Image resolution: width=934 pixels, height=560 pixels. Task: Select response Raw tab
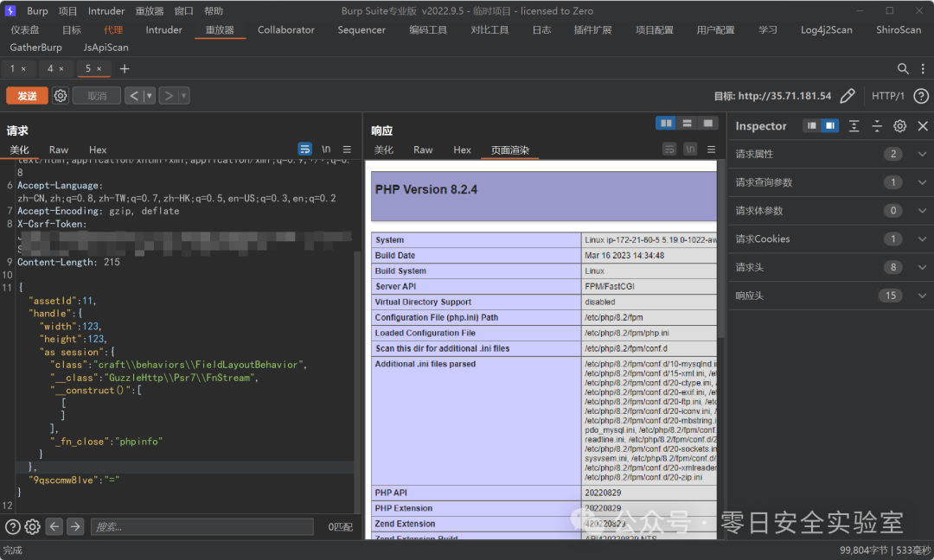click(423, 150)
